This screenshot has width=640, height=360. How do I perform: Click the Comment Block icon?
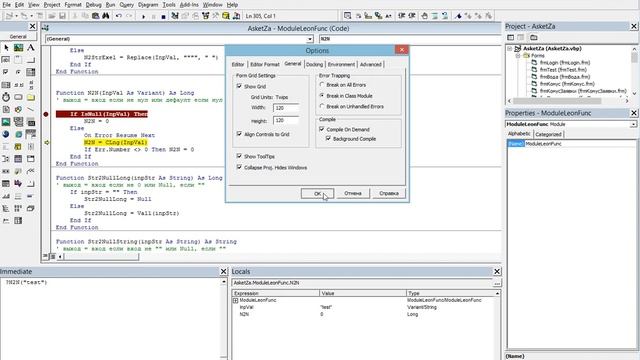point(435,16)
